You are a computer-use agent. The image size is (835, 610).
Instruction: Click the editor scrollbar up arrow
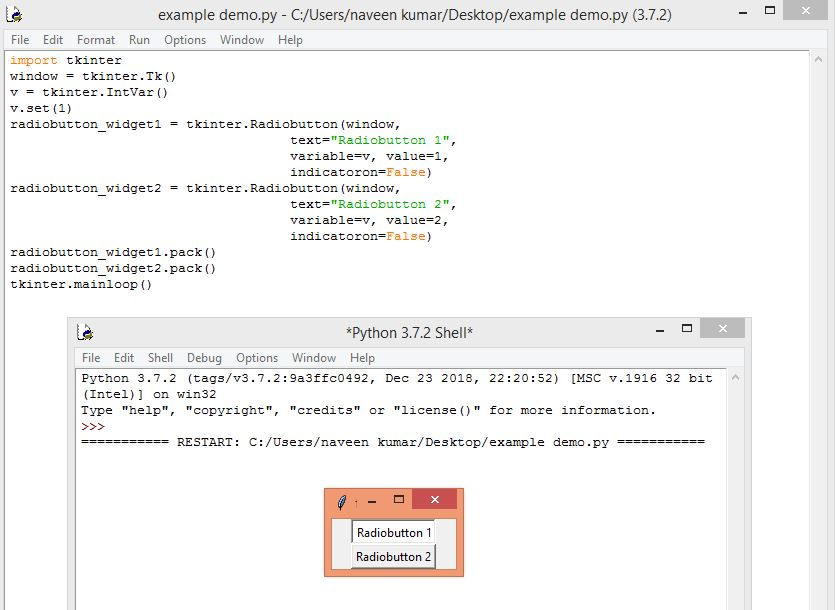(818, 60)
